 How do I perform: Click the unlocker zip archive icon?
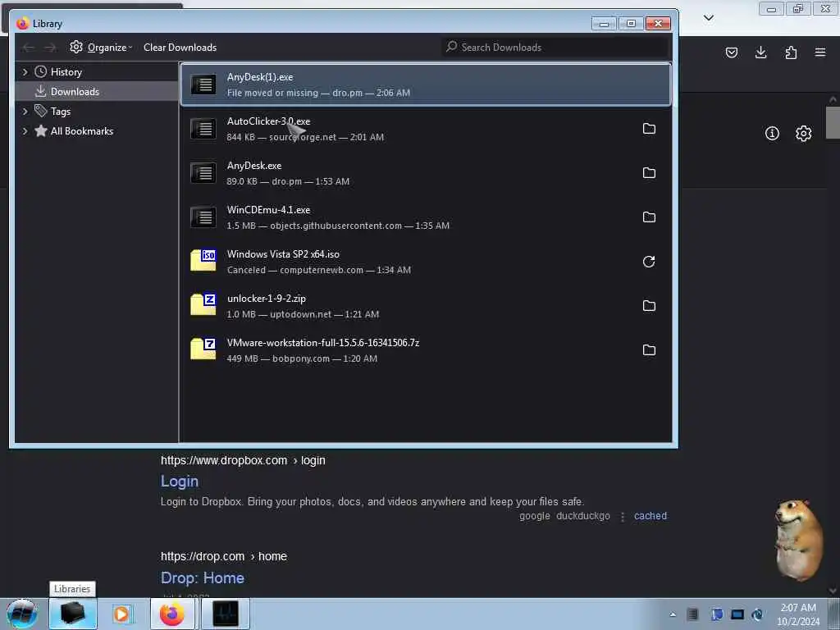(203, 304)
